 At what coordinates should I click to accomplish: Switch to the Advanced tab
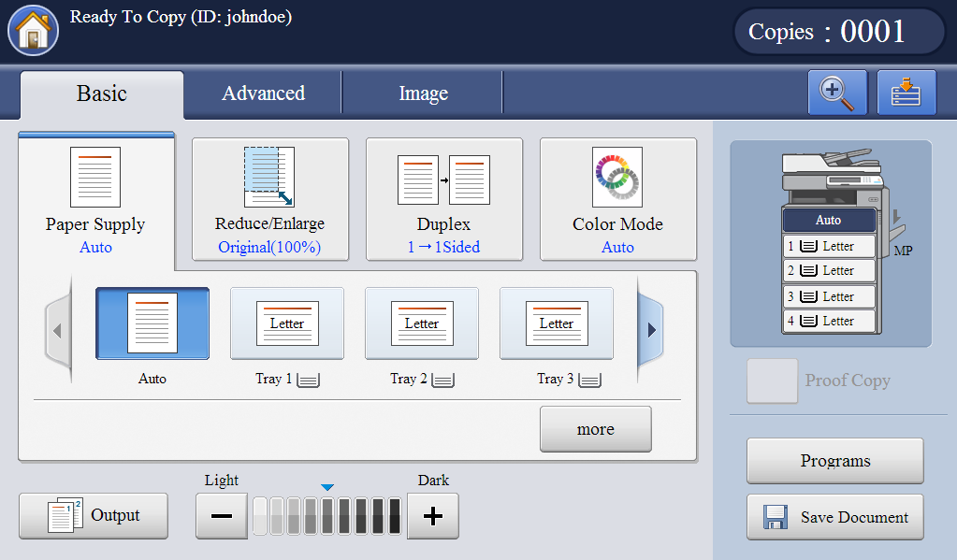click(263, 93)
